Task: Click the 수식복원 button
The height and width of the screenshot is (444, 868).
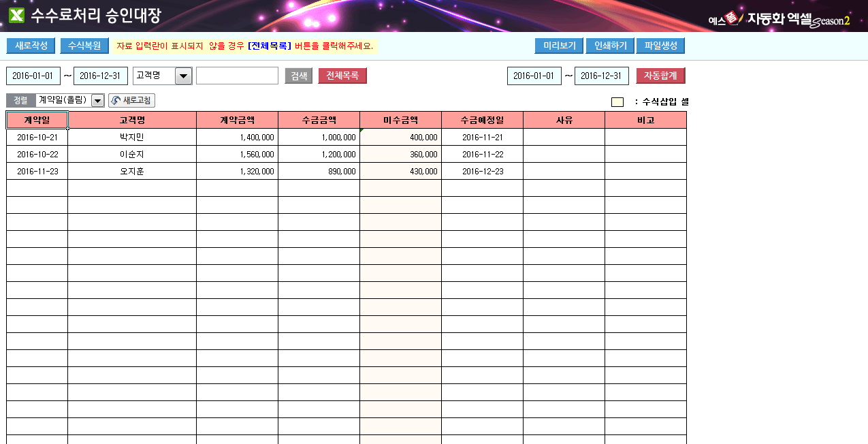Action: click(x=84, y=46)
